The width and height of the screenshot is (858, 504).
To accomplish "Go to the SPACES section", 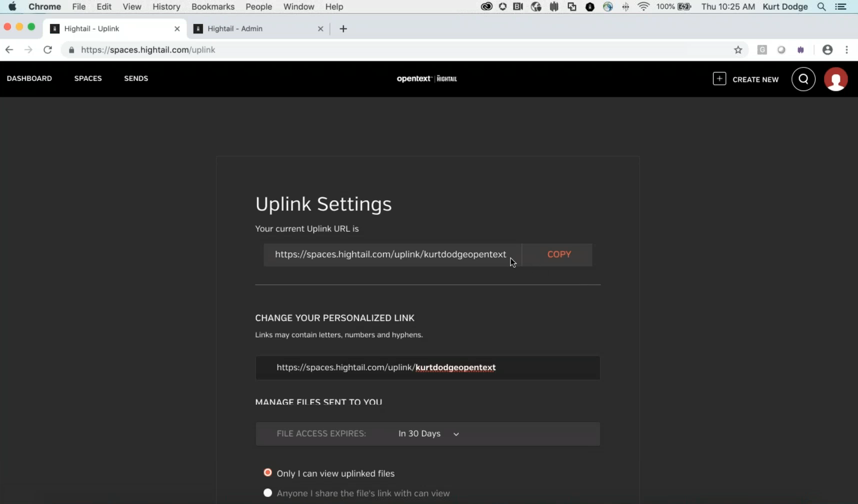I will (x=88, y=78).
